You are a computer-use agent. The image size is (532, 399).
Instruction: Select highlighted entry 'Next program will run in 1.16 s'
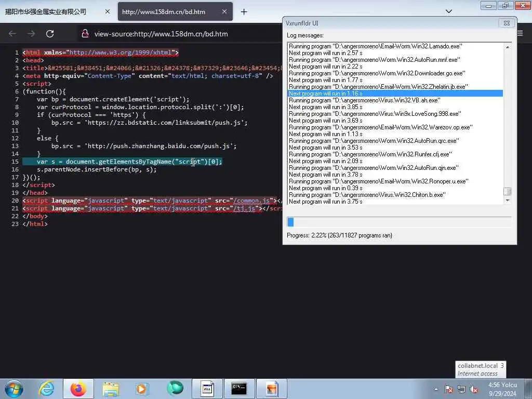point(395,94)
